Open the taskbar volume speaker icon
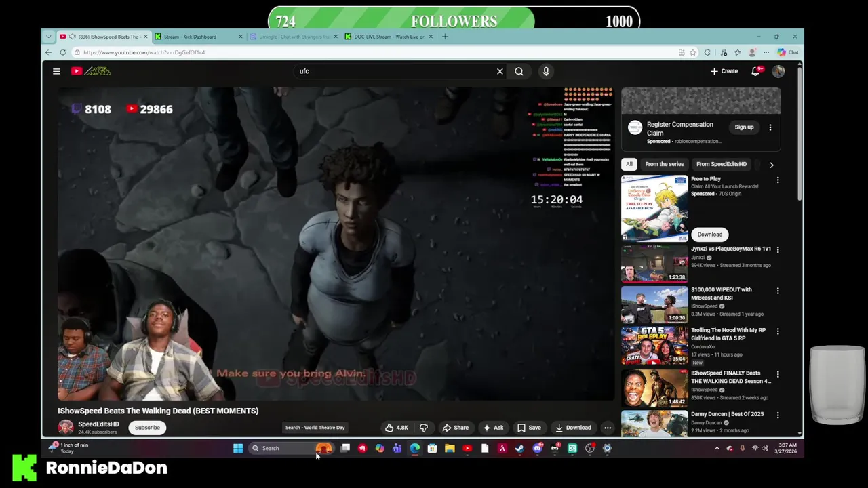Screen dimensions: 868x488 tap(765, 448)
